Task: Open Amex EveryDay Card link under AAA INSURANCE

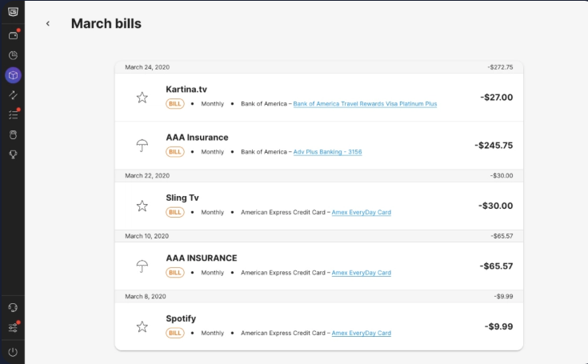Action: coord(361,273)
